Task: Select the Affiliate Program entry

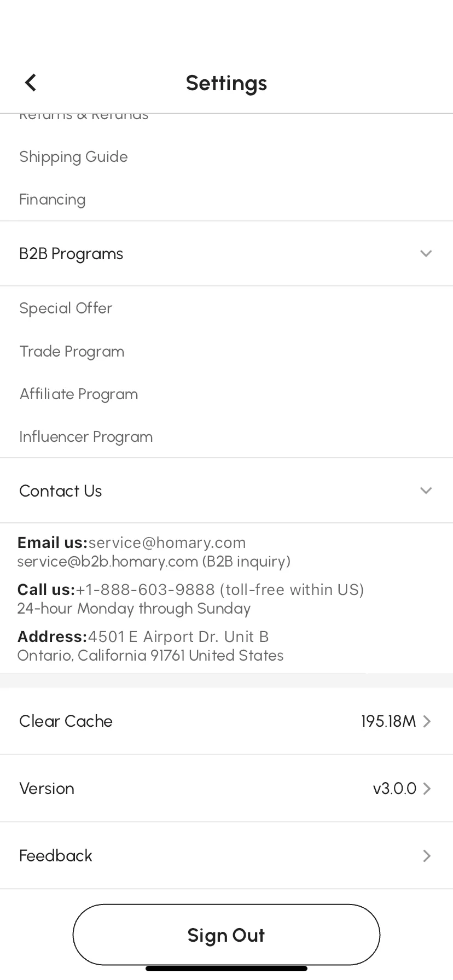Action: (x=79, y=394)
